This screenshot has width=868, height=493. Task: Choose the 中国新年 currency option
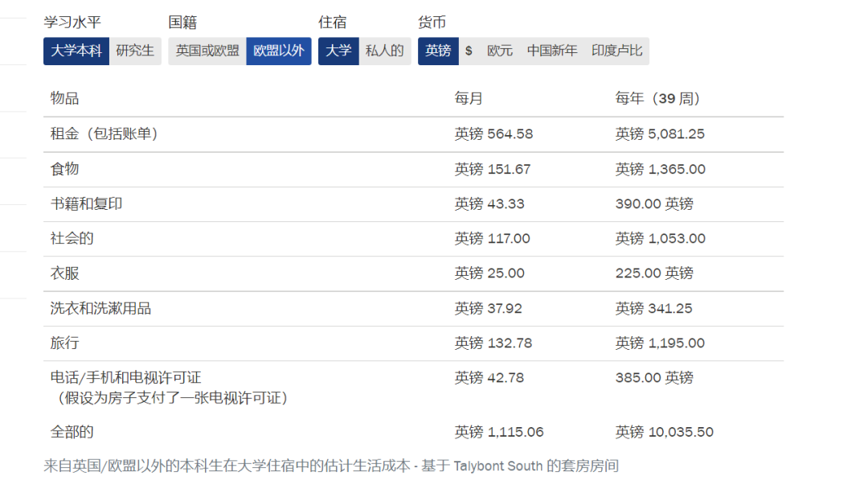click(x=552, y=51)
